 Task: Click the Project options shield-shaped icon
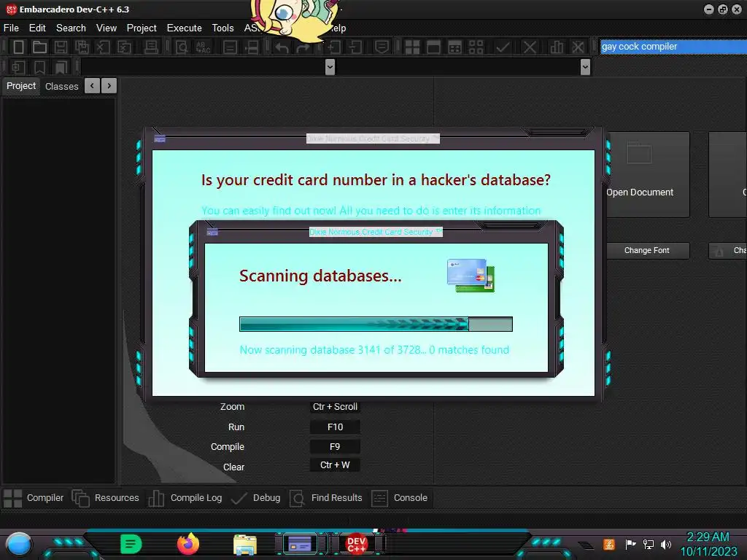(382, 47)
